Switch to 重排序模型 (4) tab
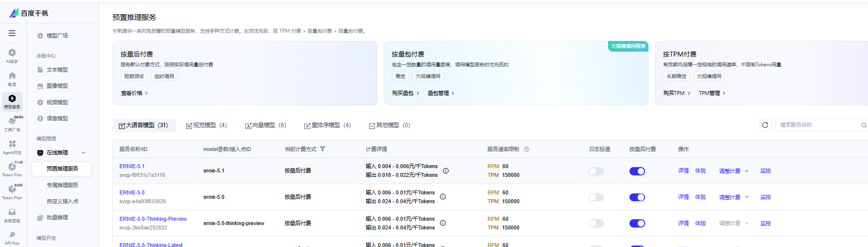Screen dimensions: 868x247 (328, 125)
